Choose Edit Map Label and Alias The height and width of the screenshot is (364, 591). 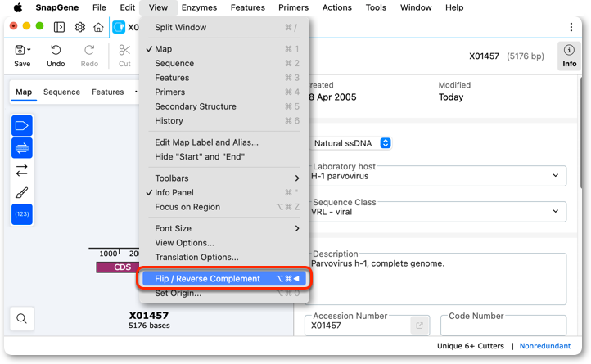pos(224,142)
